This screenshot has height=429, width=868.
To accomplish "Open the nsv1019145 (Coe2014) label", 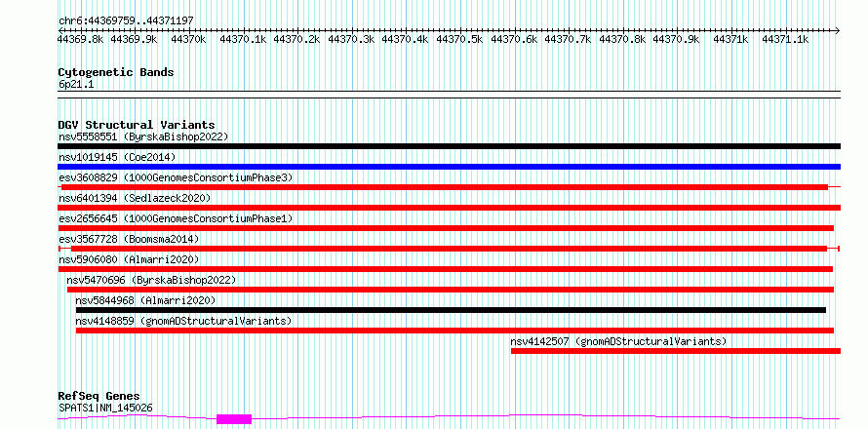I will pyautogui.click(x=117, y=157).
